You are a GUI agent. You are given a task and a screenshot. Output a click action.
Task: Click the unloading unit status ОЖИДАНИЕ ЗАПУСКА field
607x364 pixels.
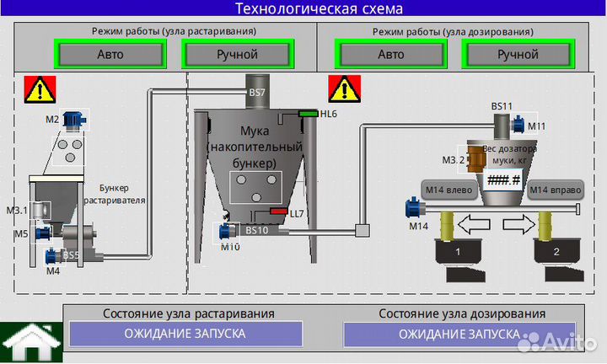[185, 334]
